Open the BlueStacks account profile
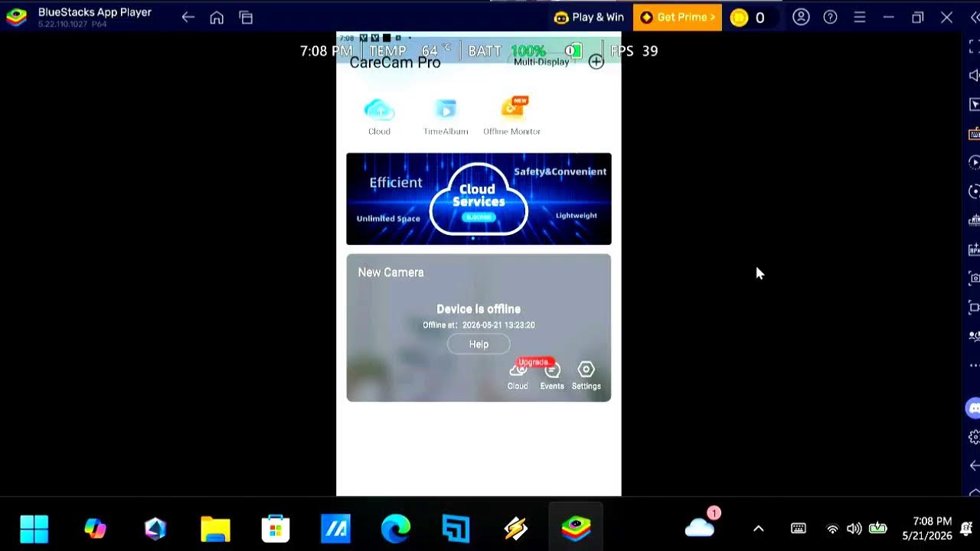Image resolution: width=980 pixels, height=551 pixels. point(801,17)
